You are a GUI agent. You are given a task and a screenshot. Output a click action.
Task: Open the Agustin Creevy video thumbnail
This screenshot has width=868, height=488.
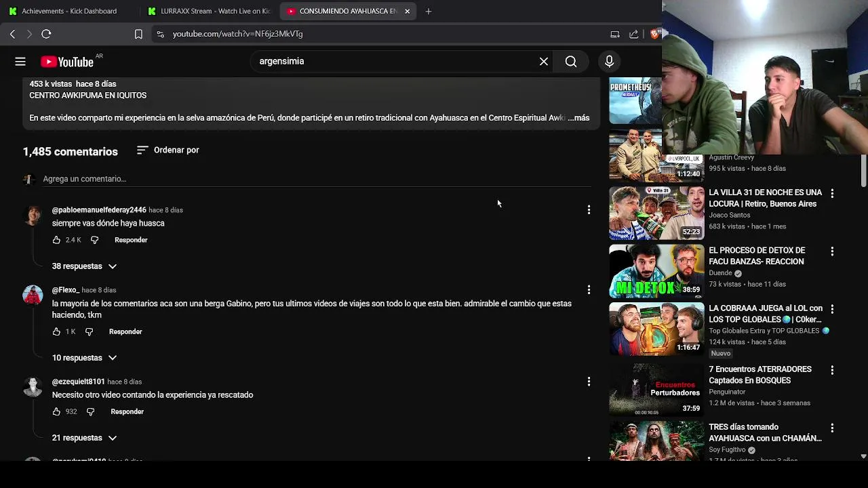tap(656, 155)
